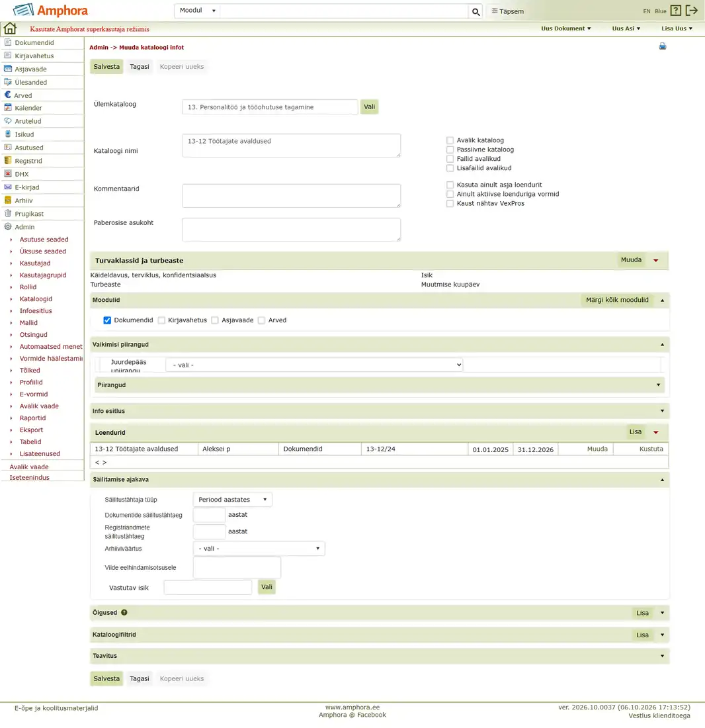This screenshot has height=728, width=705.
Task: Open the E-kirjad envelope icon
Action: [x=8, y=187]
